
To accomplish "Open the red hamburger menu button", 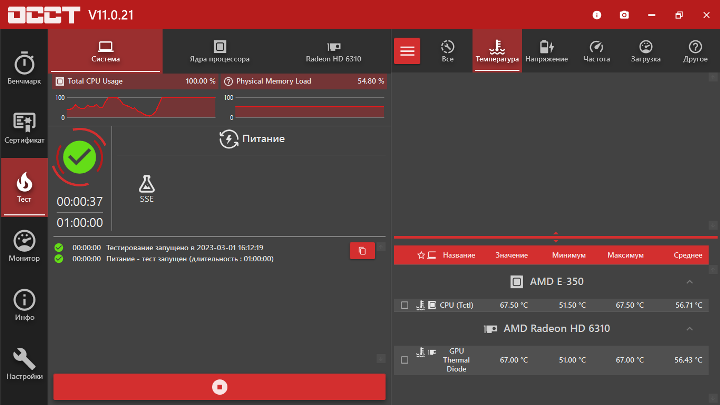I will (x=407, y=51).
